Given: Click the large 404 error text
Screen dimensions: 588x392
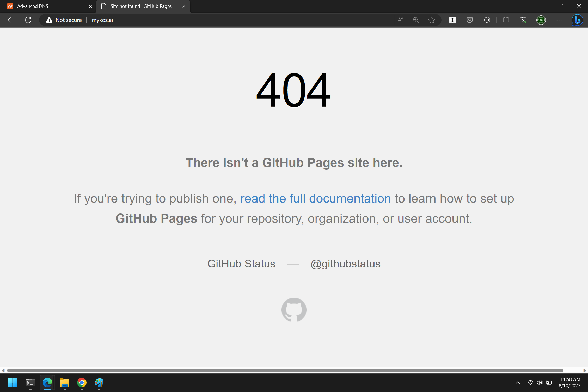Looking at the screenshot, I should 294,90.
